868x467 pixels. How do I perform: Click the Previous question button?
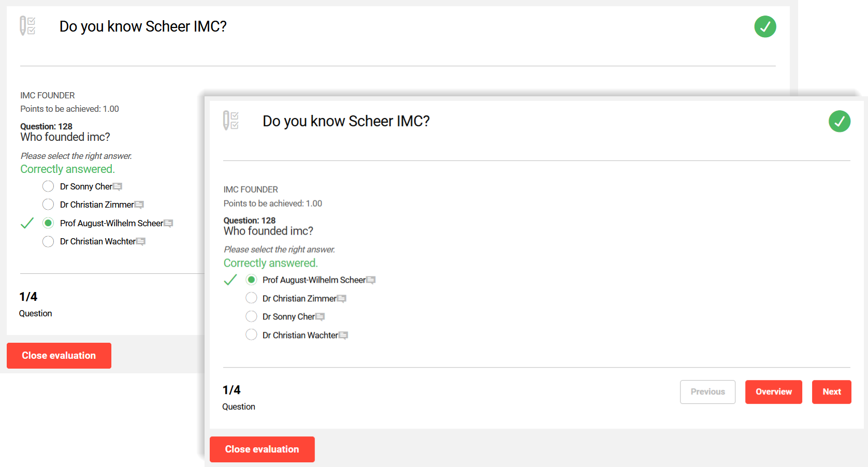tap(707, 392)
